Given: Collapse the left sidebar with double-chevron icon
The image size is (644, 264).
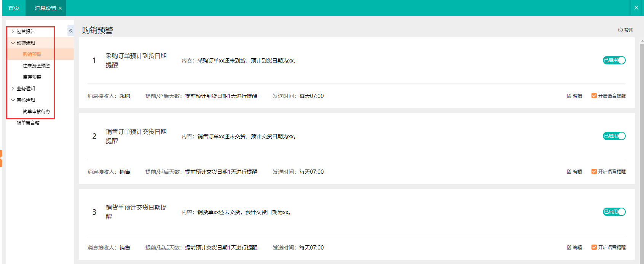Looking at the screenshot, I should [x=70, y=31].
